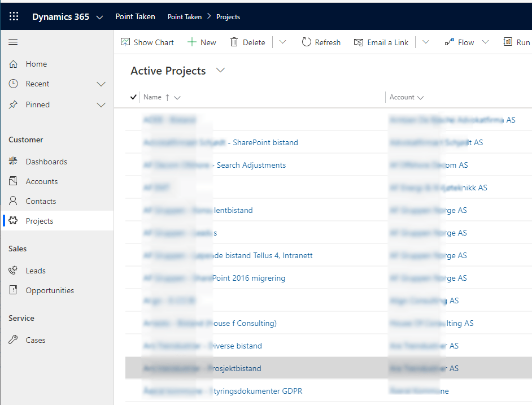
Task: Open the Active Projects view selector dropdown
Action: pyautogui.click(x=220, y=71)
